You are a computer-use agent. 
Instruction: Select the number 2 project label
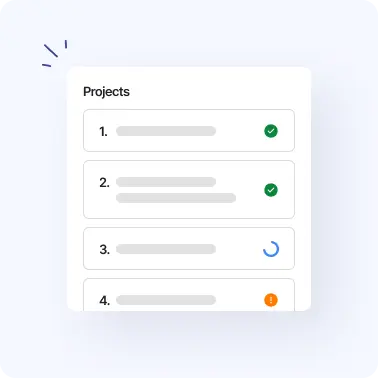tap(104, 183)
